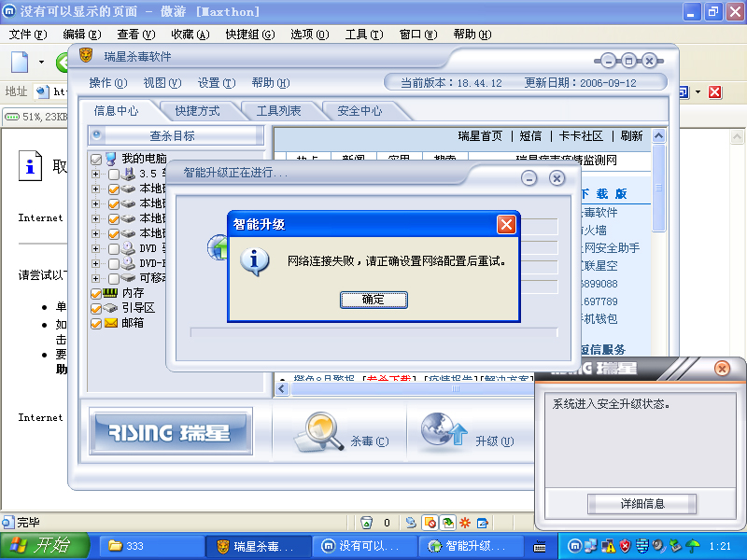
Task: Switch to the 信息中心 tab
Action: tap(116, 111)
